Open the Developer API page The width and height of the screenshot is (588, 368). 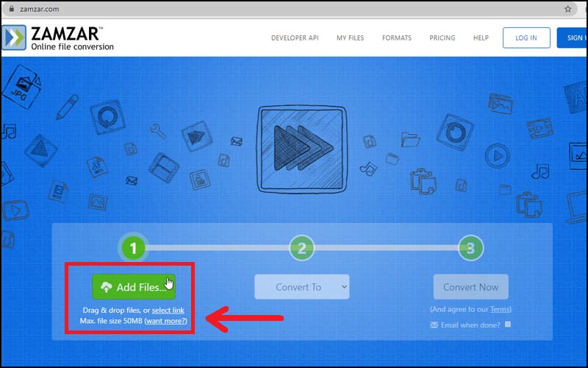(x=295, y=38)
